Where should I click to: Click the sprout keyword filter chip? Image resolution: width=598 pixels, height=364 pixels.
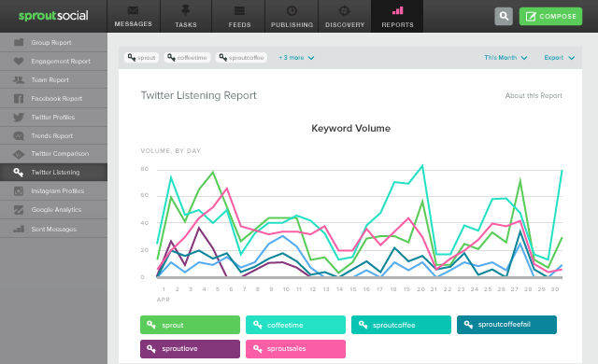pyautogui.click(x=141, y=58)
